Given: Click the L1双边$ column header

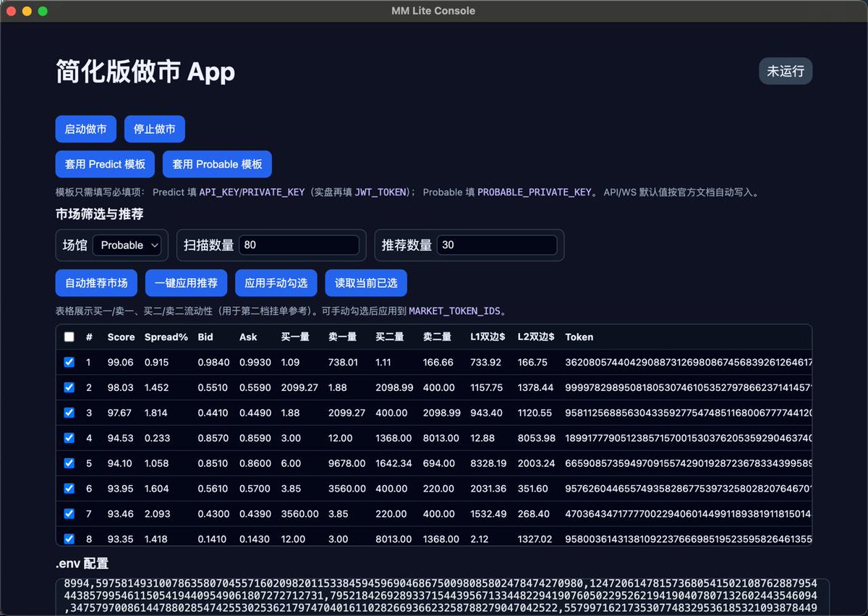Looking at the screenshot, I should tap(488, 337).
